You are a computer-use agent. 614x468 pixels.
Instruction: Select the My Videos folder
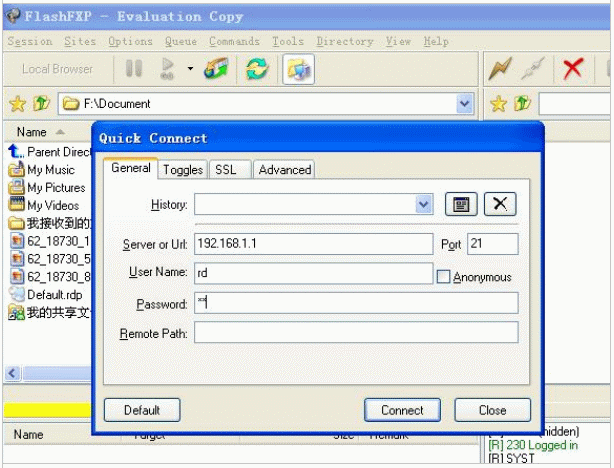click(x=44, y=205)
